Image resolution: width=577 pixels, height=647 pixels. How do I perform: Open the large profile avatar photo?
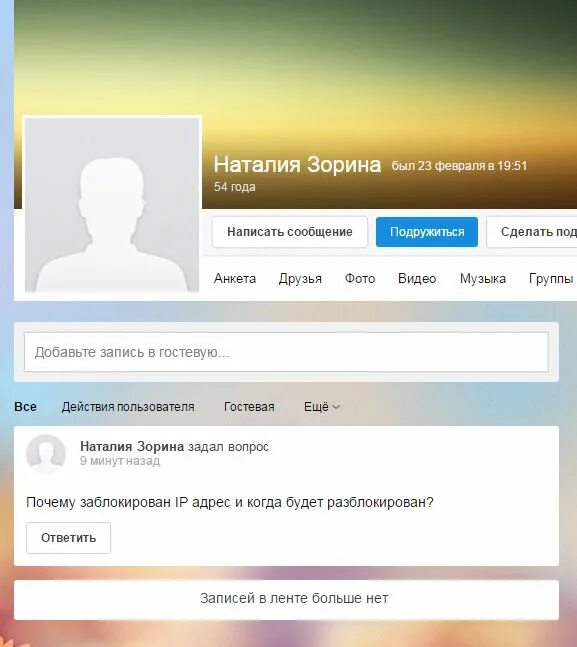pyautogui.click(x=112, y=205)
